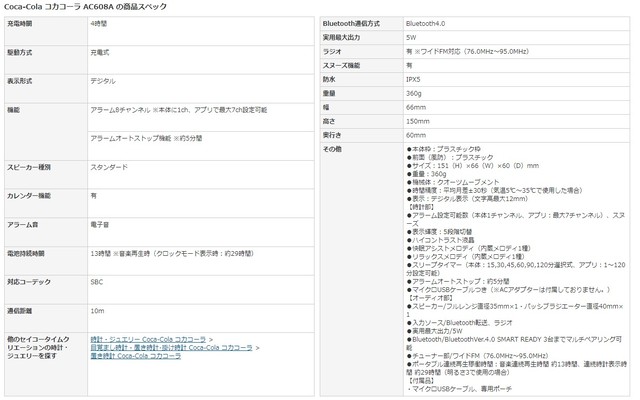Select the スピーカー種別 label
640x400 pixels.
29,167
